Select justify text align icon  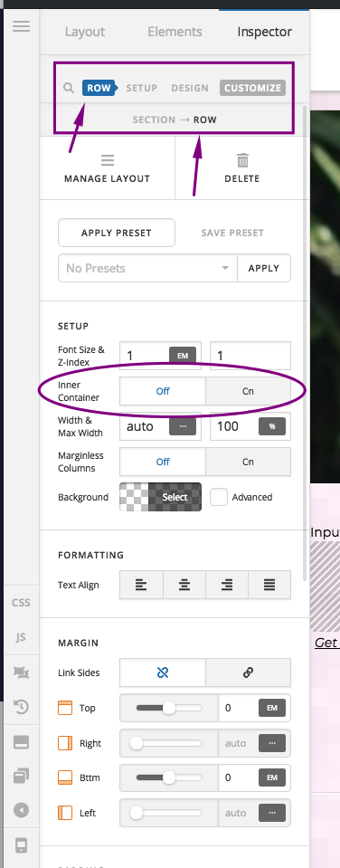[269, 585]
